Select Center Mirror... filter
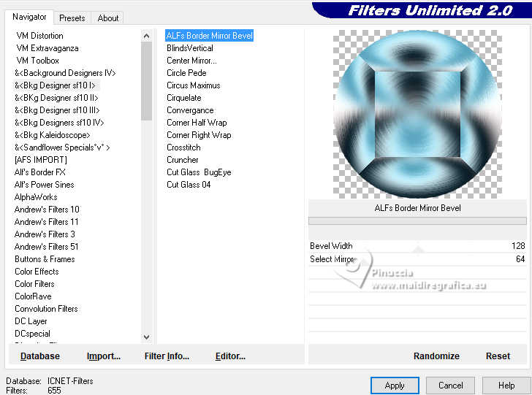Image resolution: width=532 pixels, height=395 pixels. coord(191,61)
